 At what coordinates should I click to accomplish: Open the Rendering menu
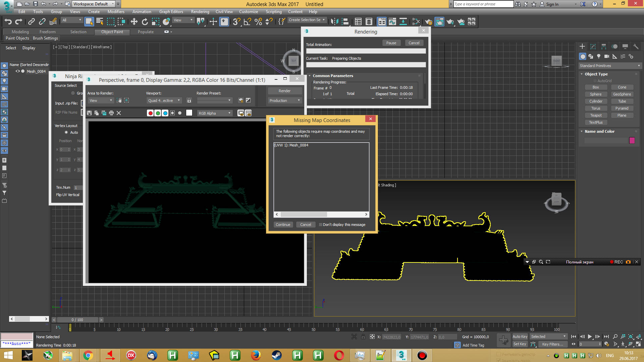[200, 12]
